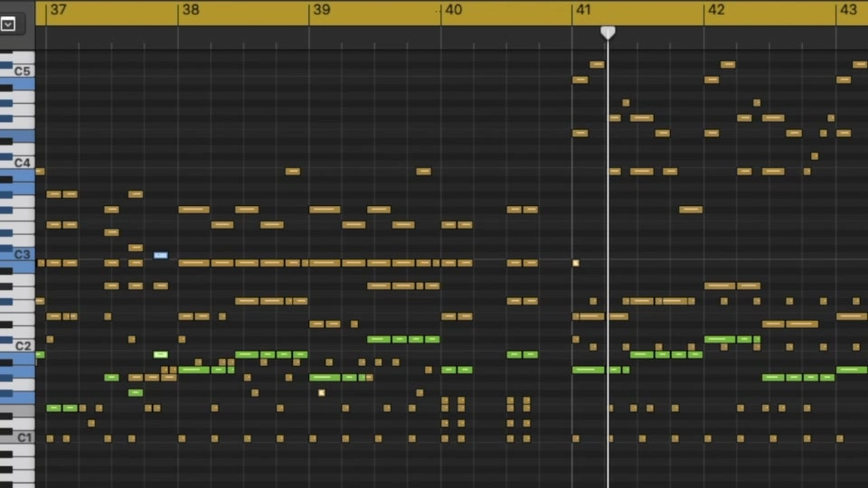Viewport: 868px width, 488px height.
Task: Click bar 43 at the ruler's end
Action: pos(848,10)
